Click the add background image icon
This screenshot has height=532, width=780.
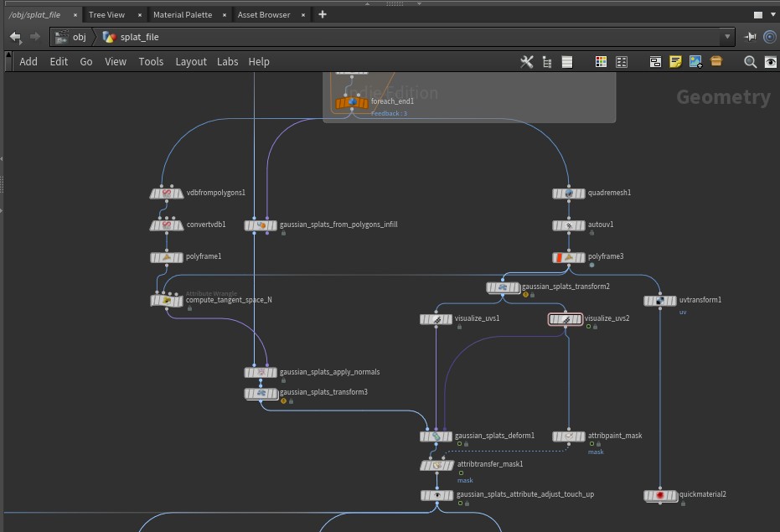point(695,62)
